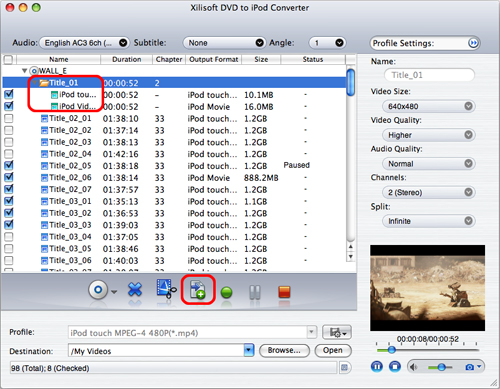Viewport: 500px width, 389px height.
Task: Toggle the select-all checkbox in header
Action: [8, 60]
